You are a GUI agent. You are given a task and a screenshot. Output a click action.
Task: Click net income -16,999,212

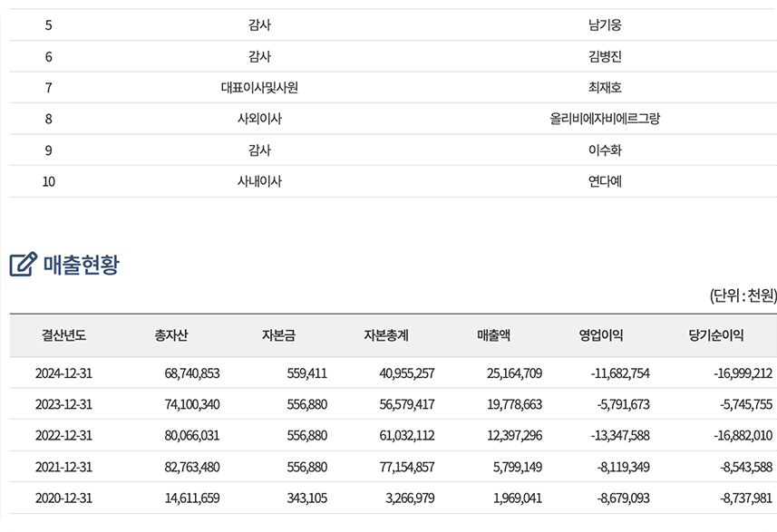point(743,373)
